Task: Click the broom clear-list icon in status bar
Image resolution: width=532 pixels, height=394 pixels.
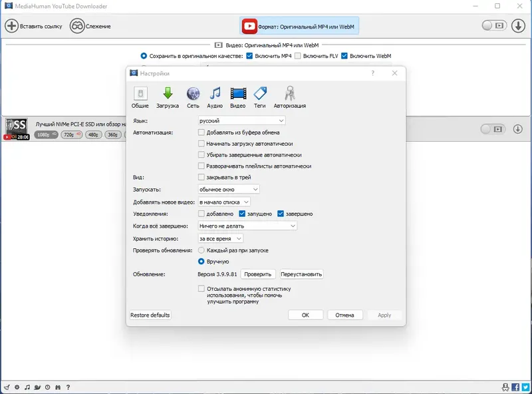Action: pyautogui.click(x=7, y=387)
